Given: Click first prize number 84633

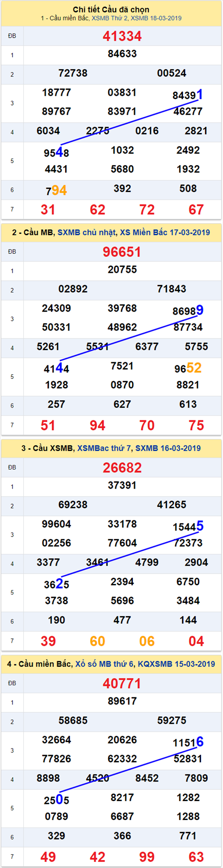Looking at the screenshot, I should 122,54.
